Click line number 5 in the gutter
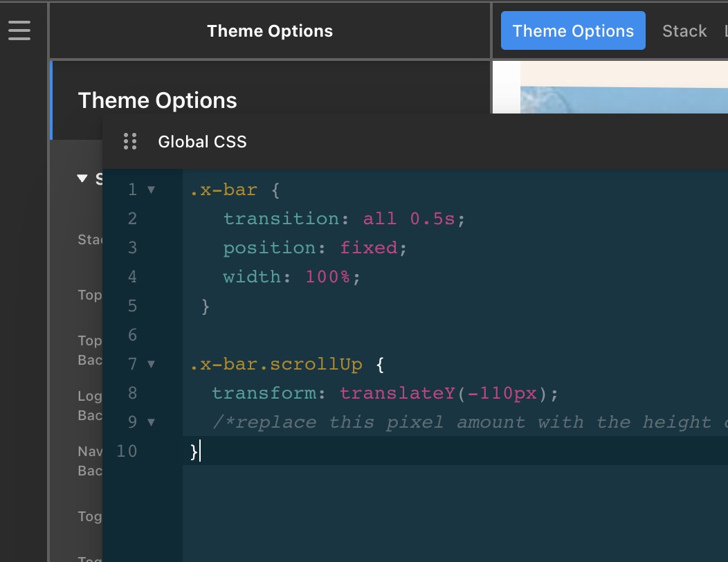This screenshot has width=728, height=562. [132, 306]
